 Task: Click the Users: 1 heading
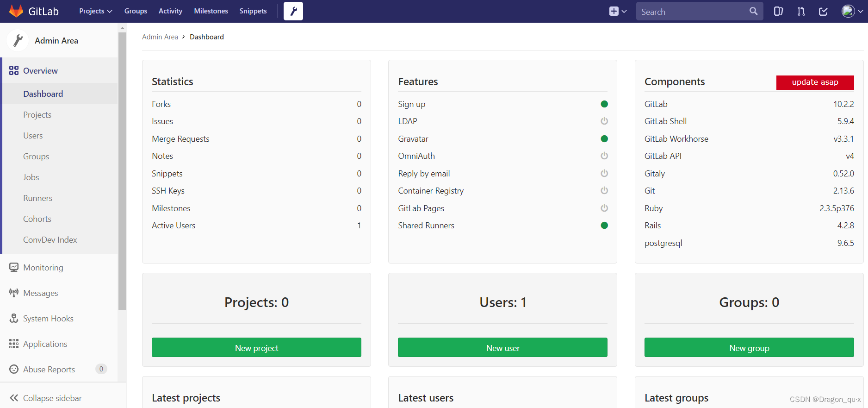click(502, 302)
